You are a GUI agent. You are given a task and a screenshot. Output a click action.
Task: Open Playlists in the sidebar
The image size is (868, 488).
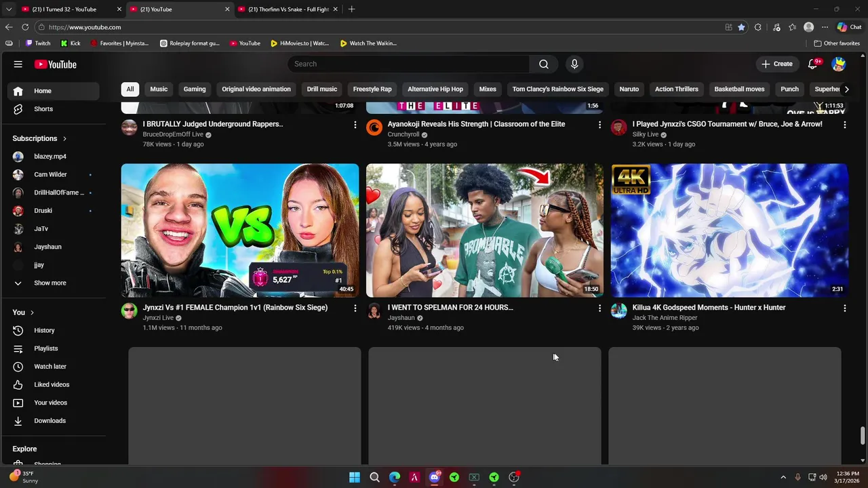pos(54,348)
